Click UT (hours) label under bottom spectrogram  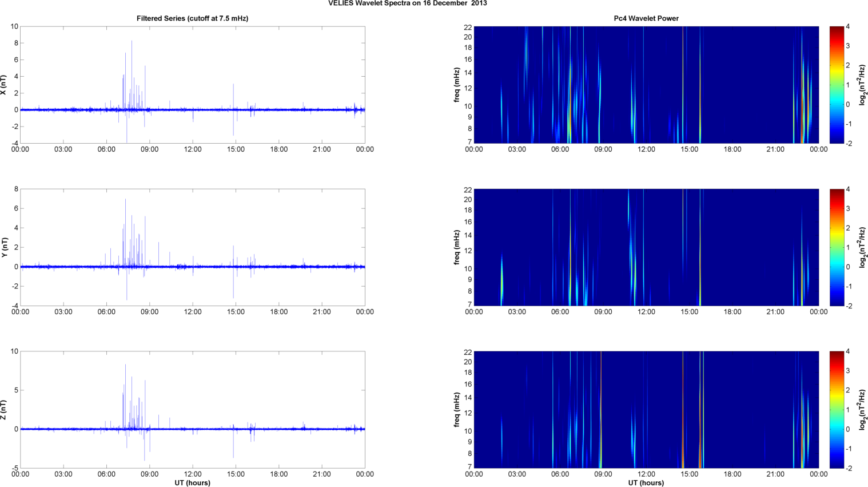[646, 483]
